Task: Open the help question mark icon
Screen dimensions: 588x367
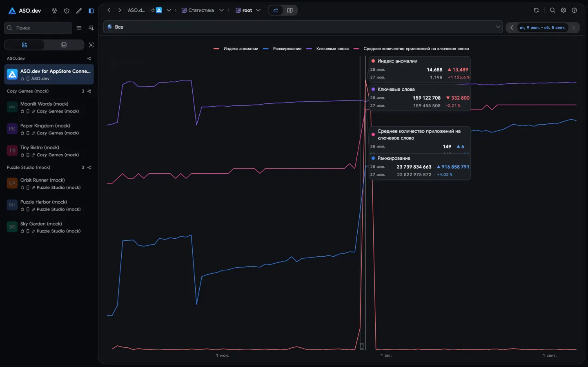Action: [x=575, y=10]
